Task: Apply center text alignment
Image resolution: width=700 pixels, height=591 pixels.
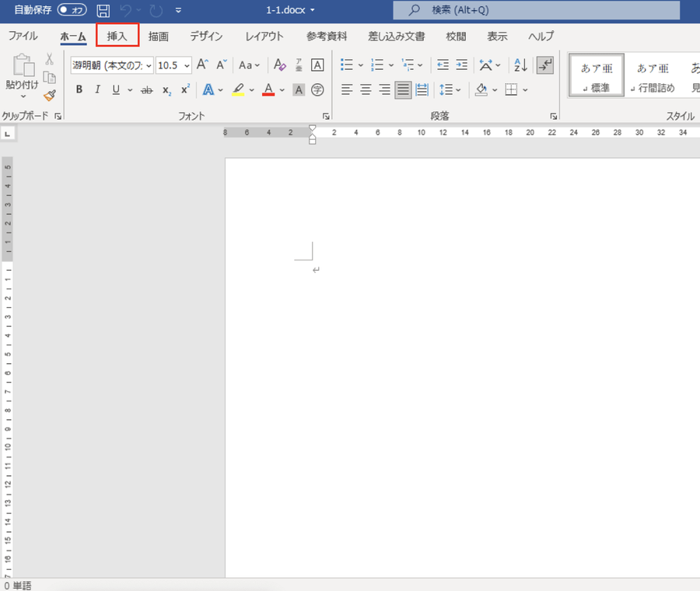Action: pos(366,89)
